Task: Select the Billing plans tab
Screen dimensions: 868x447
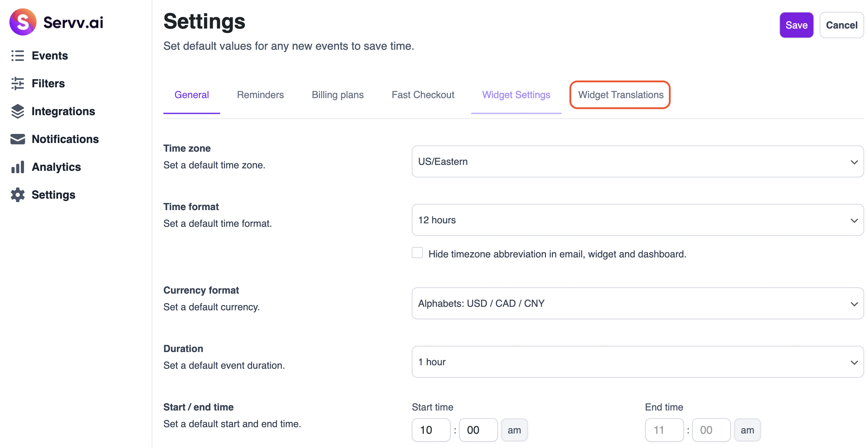Action: pyautogui.click(x=337, y=95)
